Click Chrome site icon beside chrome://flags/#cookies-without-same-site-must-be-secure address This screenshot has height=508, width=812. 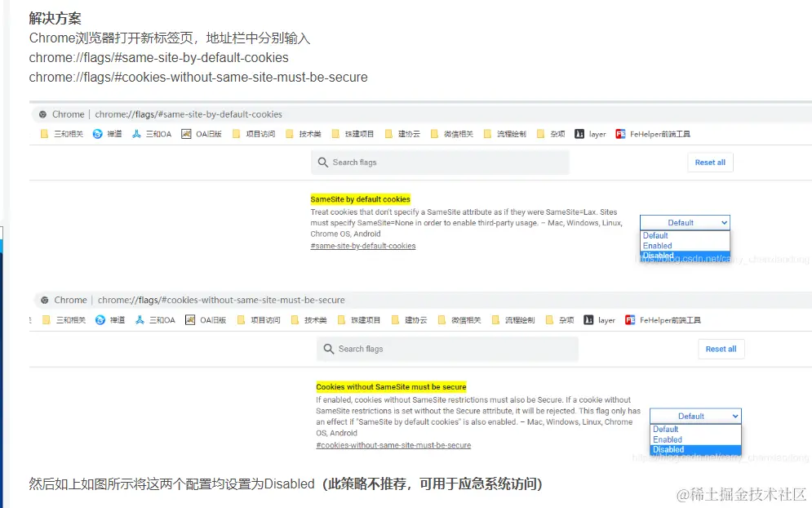point(45,300)
